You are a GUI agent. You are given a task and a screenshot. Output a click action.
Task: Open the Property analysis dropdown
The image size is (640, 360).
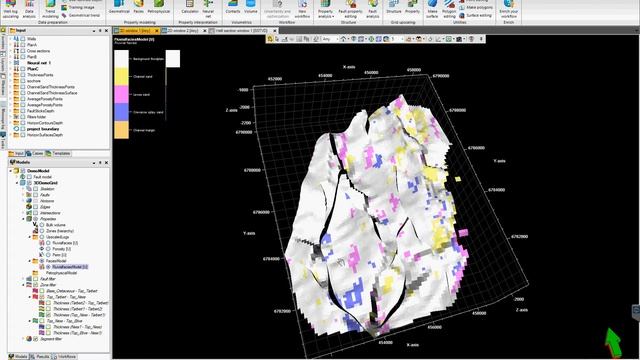[325, 9]
